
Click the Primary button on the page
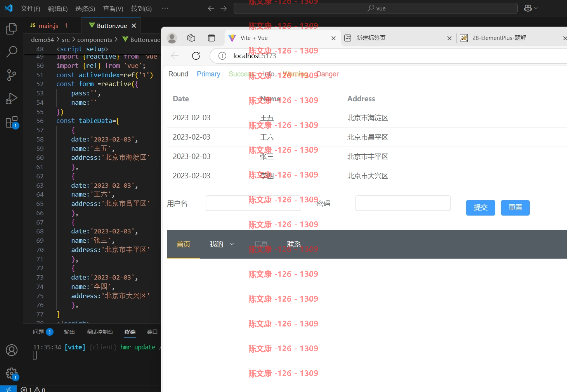click(x=208, y=74)
